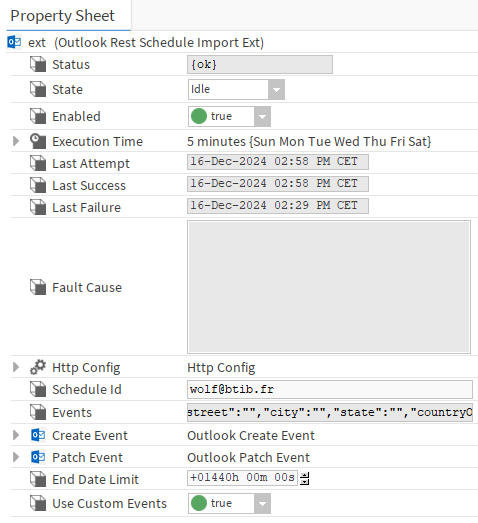
Task: Expand the Http Config row
Action: coord(16,367)
